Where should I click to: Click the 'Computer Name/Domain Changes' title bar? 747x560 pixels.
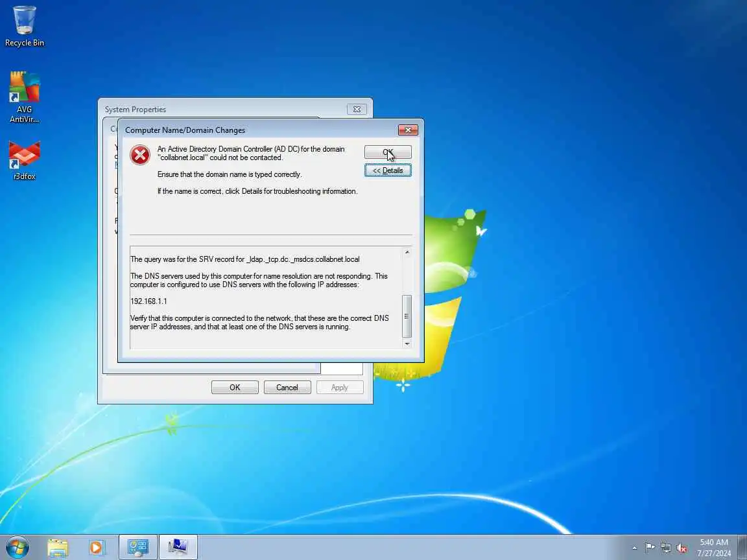(x=257, y=130)
